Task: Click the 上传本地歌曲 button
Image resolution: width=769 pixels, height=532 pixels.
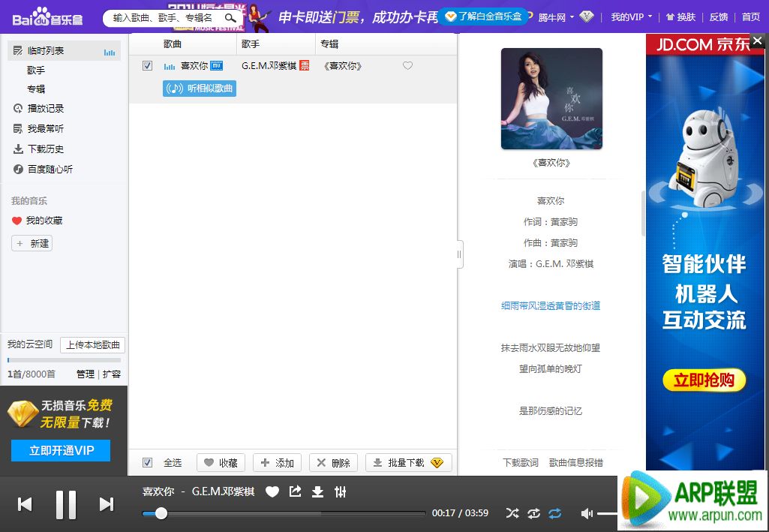Action: pos(92,345)
